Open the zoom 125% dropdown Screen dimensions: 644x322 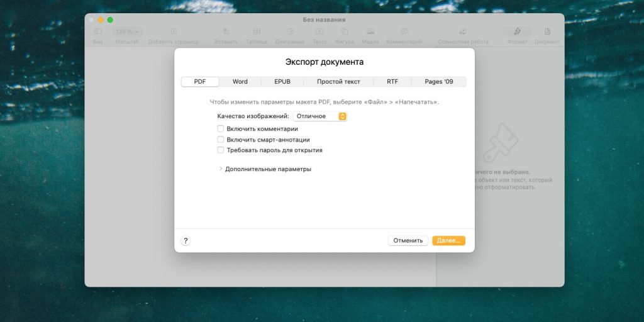coord(127,31)
